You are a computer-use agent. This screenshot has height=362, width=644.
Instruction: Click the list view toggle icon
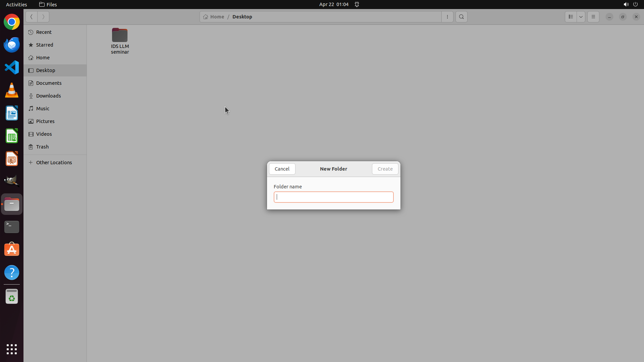pos(571,17)
